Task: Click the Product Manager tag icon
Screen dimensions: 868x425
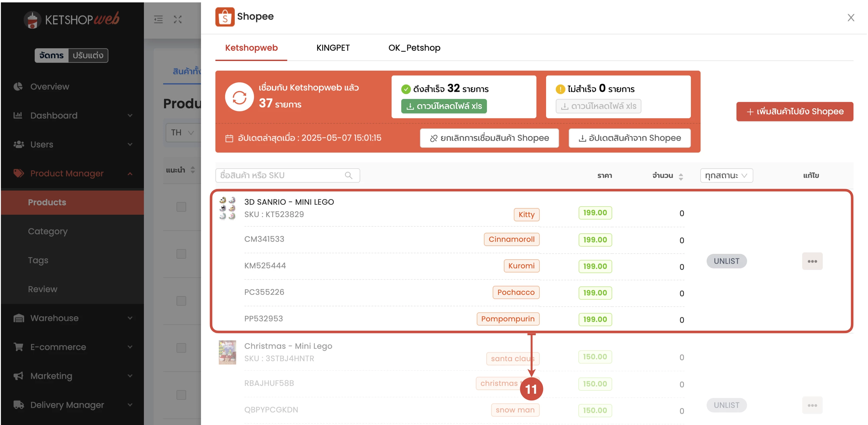Action: pyautogui.click(x=19, y=173)
